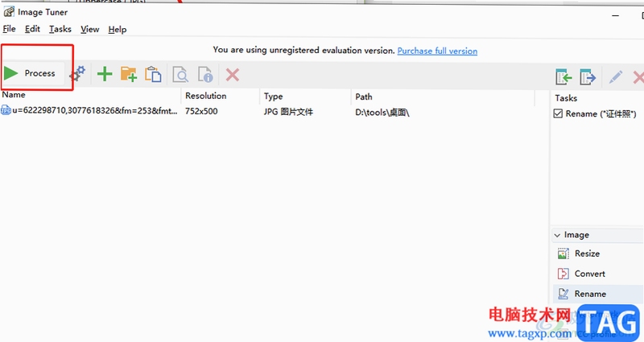Show image info with the page info icon
Viewport: 644px width, 342px height.
tap(205, 75)
